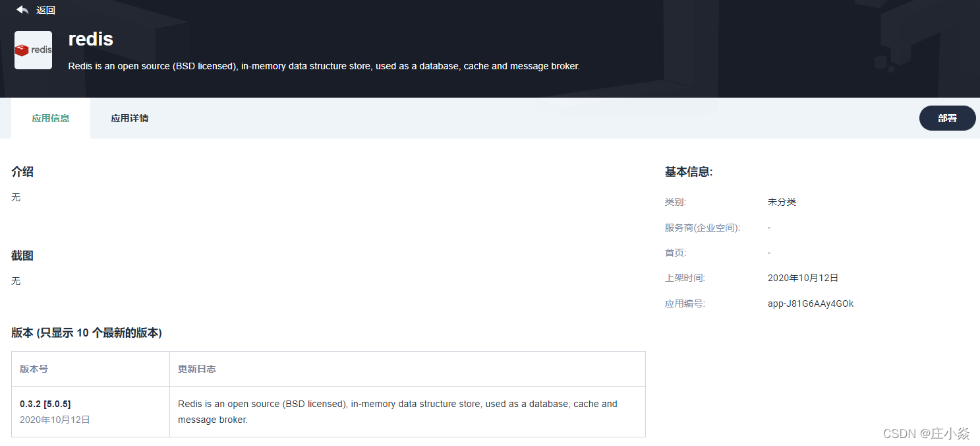The height and width of the screenshot is (446, 980).
Task: Click the 首页 label
Action: click(676, 253)
